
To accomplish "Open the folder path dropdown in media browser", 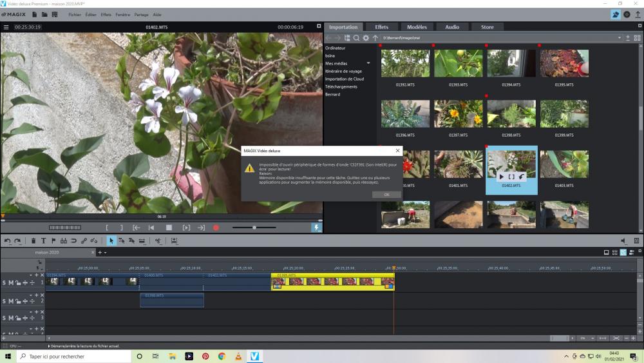I will click(620, 38).
